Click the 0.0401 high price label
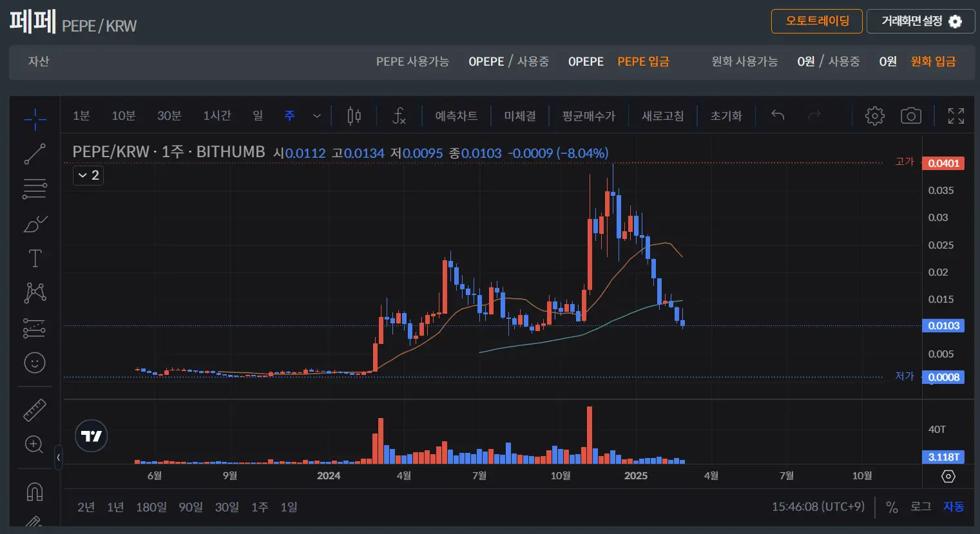980x534 pixels. pos(943,163)
